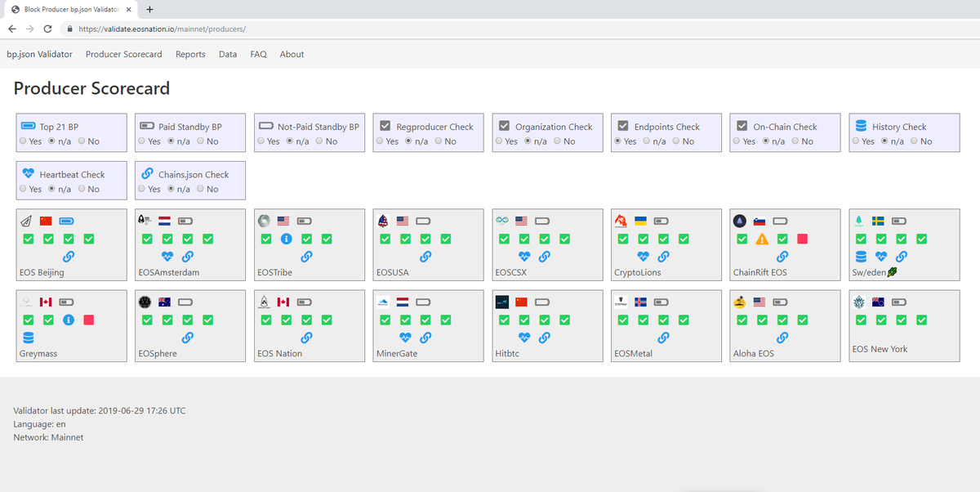Select Yes for History Check filter
Image resolution: width=980 pixels, height=492 pixels.
coord(856,141)
